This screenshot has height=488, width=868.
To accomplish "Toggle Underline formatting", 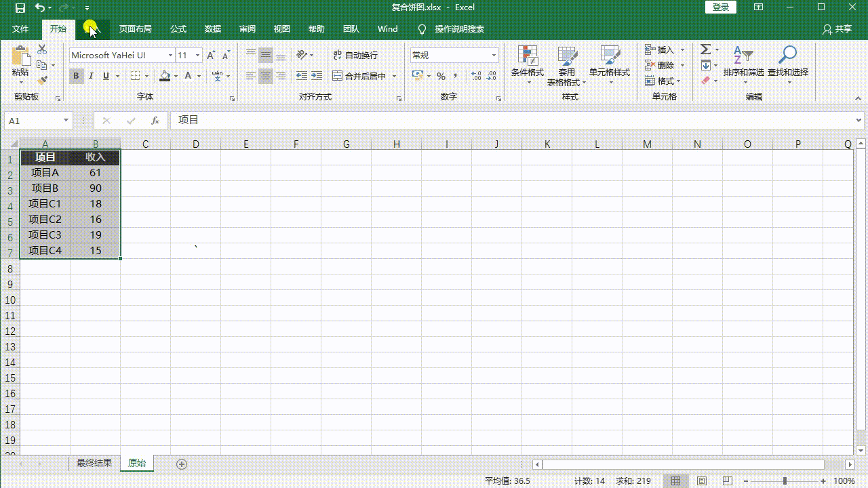I will 106,76.
